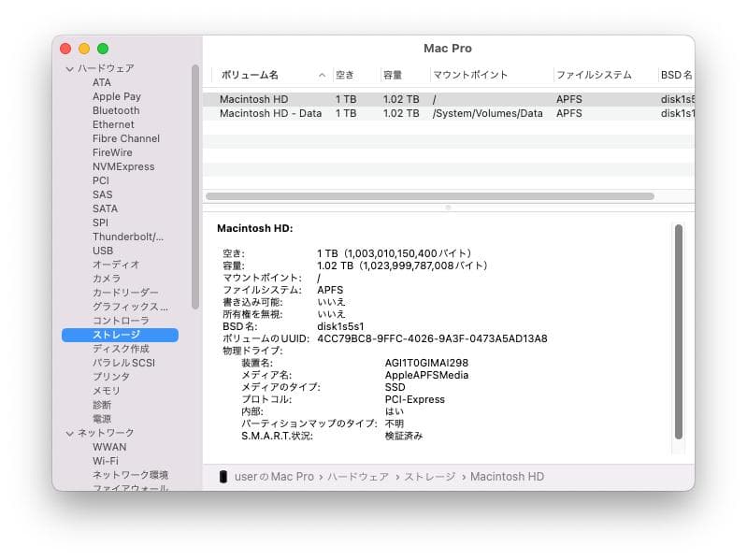Click the green zoom window button
Viewport: 747px width, 560px height.
(103, 49)
